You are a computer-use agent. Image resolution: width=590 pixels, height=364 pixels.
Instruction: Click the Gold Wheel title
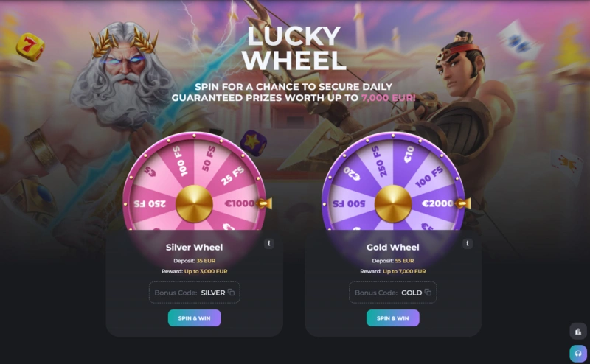point(393,247)
